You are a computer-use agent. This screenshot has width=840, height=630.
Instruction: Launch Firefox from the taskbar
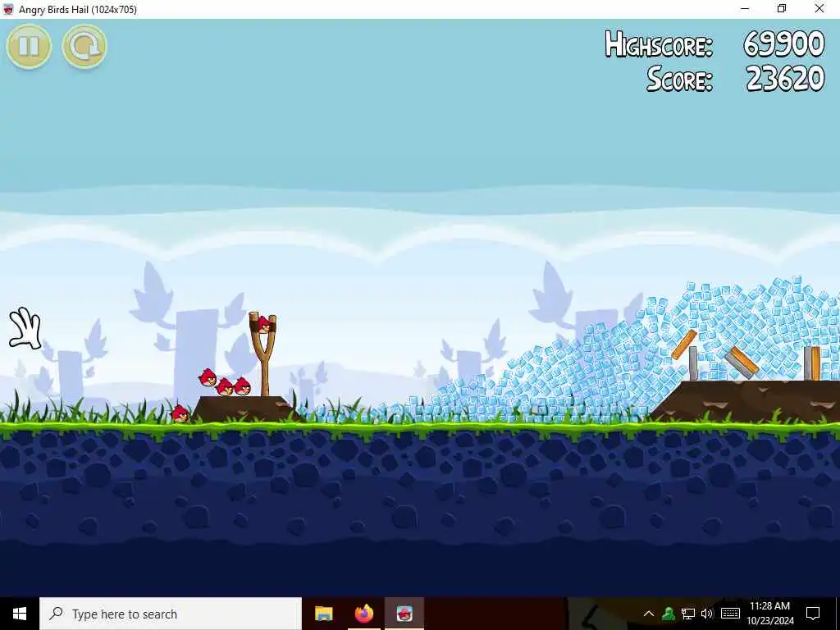[x=364, y=614]
